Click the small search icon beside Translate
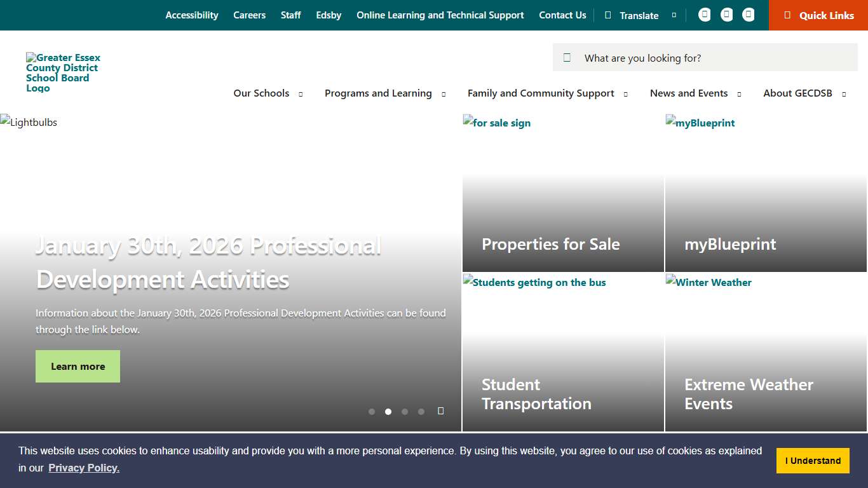The width and height of the screenshot is (868, 488). click(674, 15)
